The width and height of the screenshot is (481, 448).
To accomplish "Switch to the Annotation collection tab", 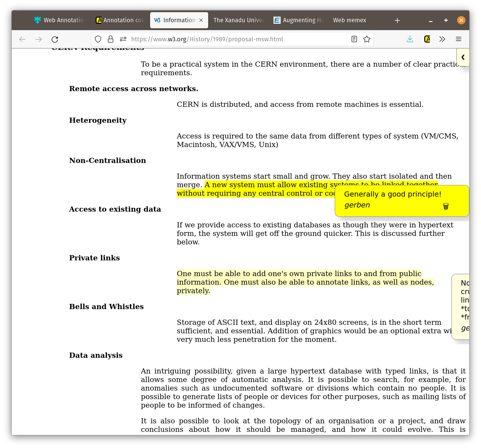I will (x=120, y=20).
